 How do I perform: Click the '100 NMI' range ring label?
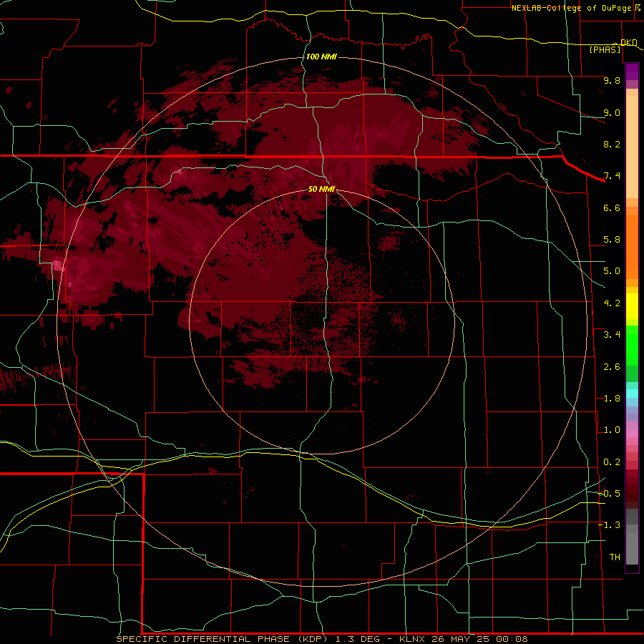[321, 57]
